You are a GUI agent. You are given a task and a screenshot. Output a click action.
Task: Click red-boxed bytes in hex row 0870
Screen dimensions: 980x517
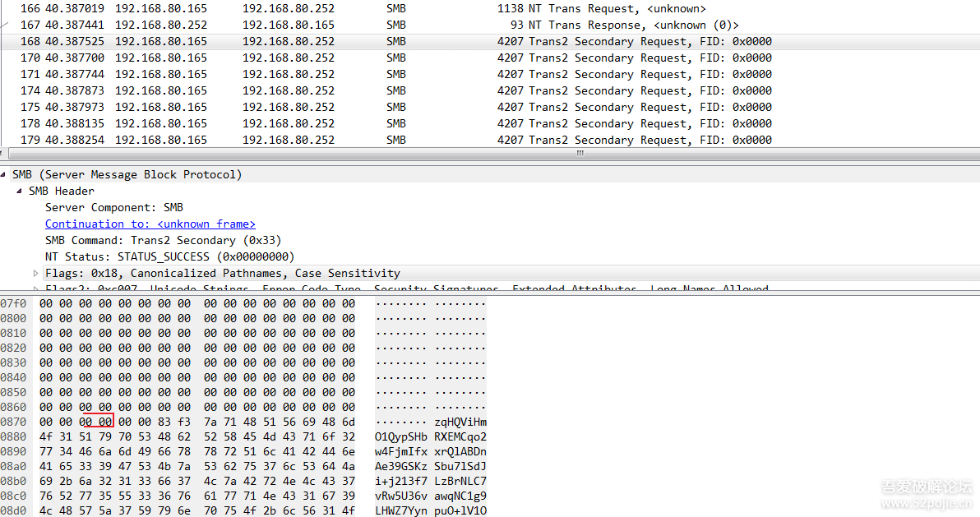95,422
